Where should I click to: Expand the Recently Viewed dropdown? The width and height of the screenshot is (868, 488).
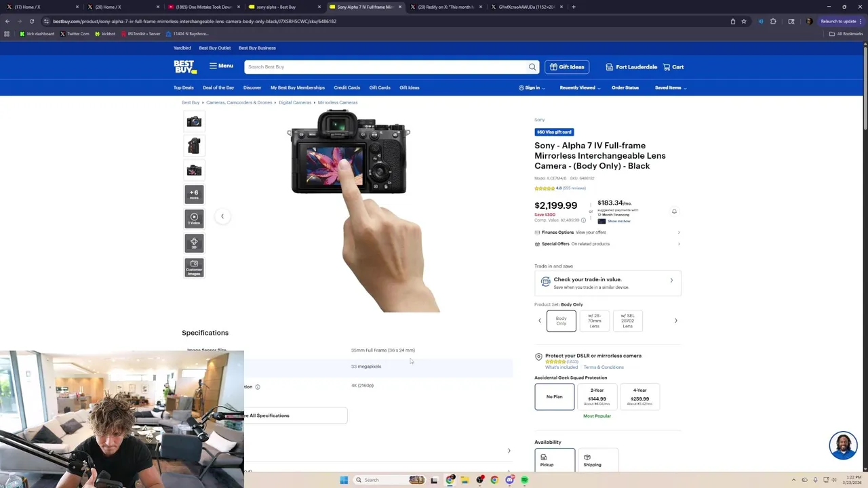580,87
